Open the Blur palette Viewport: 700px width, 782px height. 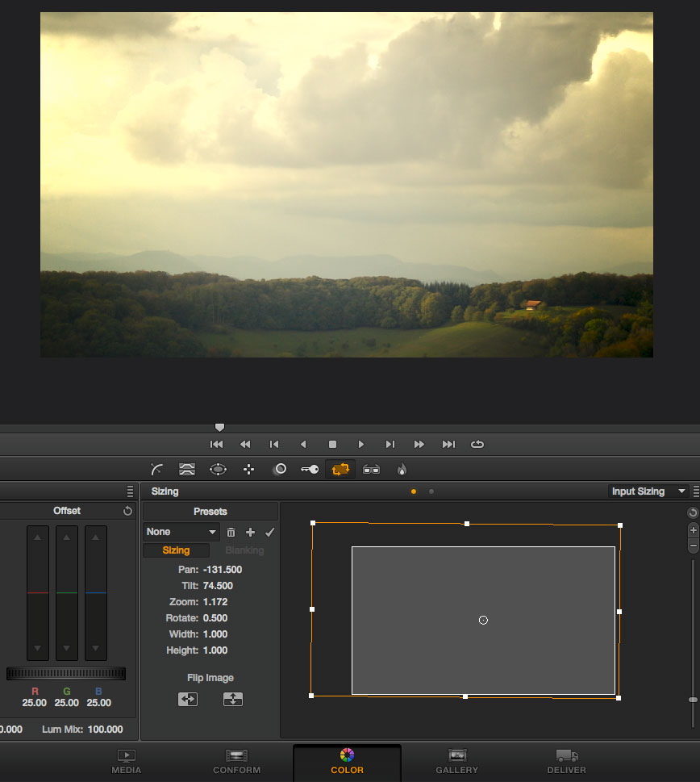(280, 469)
